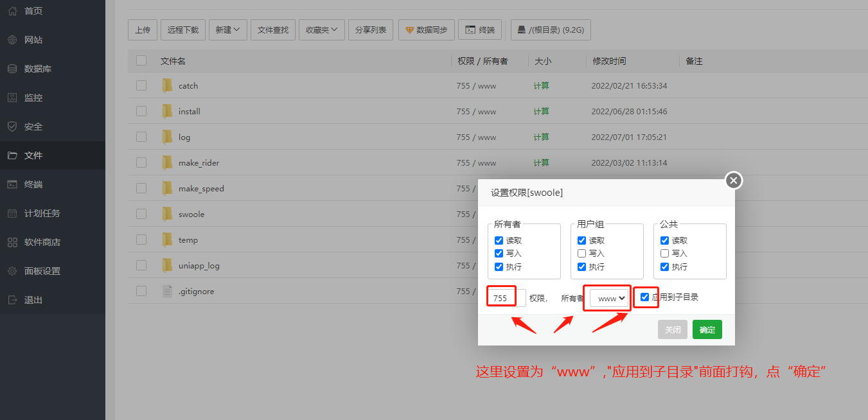
Task: Click the 上传 upload button
Action: [x=143, y=30]
